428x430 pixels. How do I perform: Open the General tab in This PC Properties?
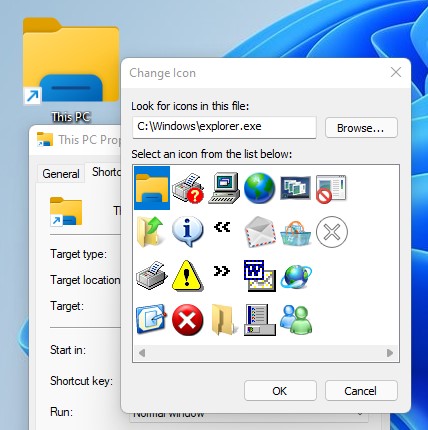[61, 174]
